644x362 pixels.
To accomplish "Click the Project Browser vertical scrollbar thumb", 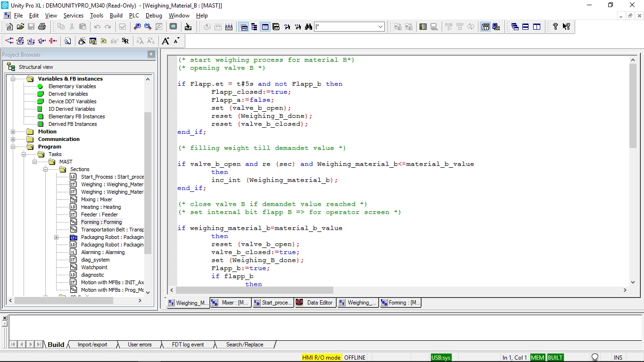I will (x=148, y=183).
